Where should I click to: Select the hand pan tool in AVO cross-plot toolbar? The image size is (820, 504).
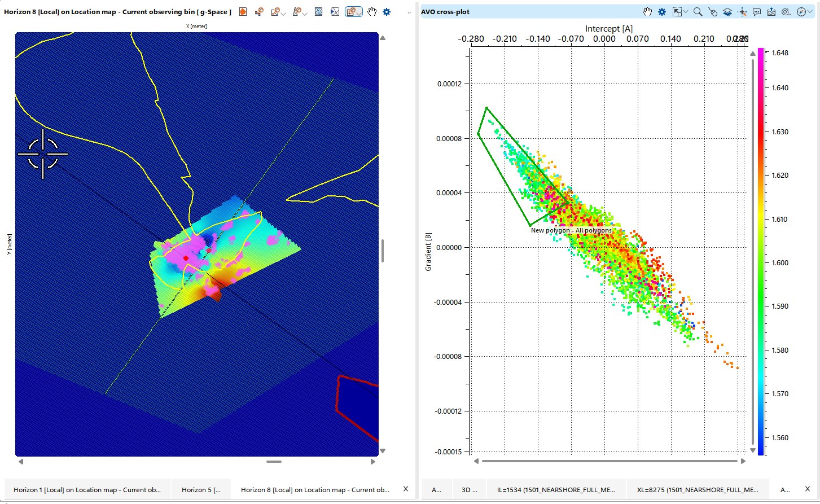(x=647, y=11)
